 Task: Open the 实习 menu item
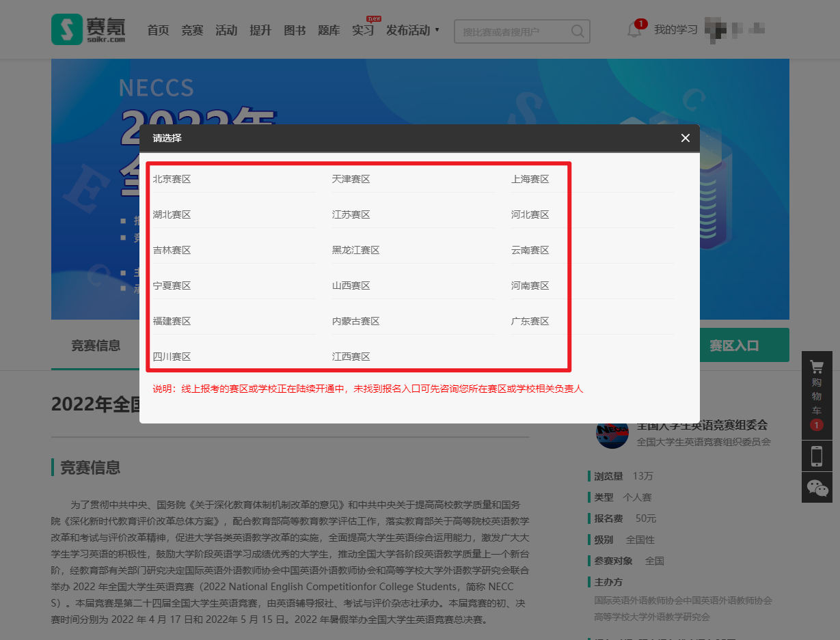[363, 30]
